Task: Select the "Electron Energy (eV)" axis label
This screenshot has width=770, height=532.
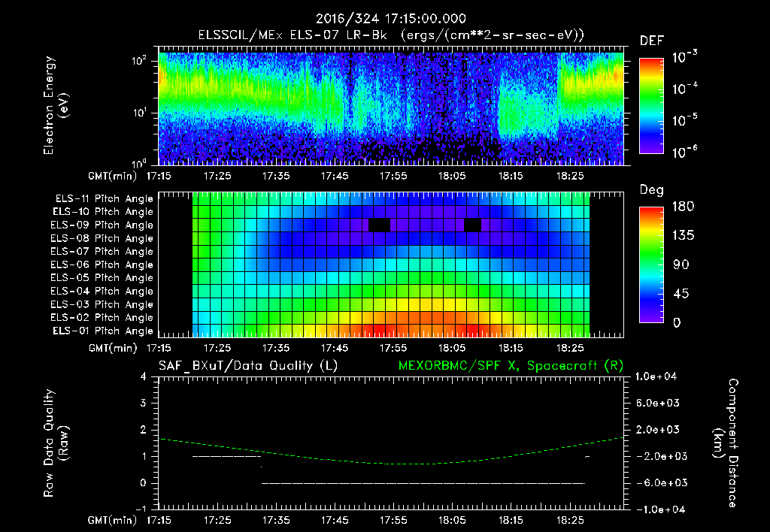Action: 56,105
